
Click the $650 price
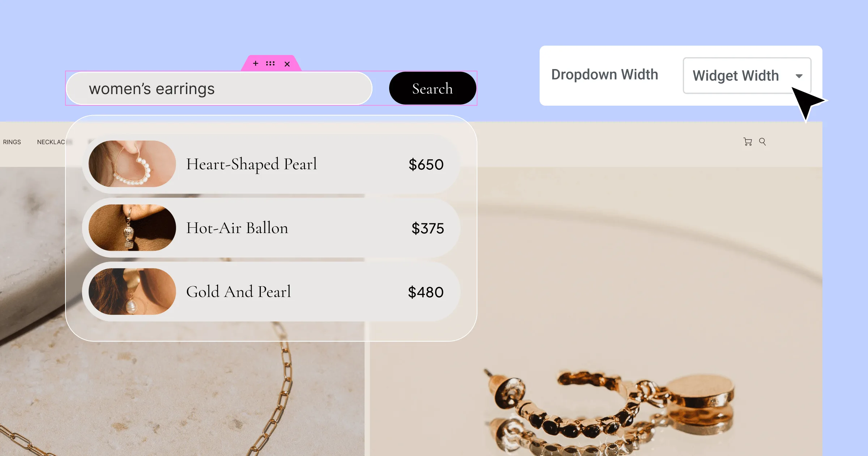pos(426,165)
